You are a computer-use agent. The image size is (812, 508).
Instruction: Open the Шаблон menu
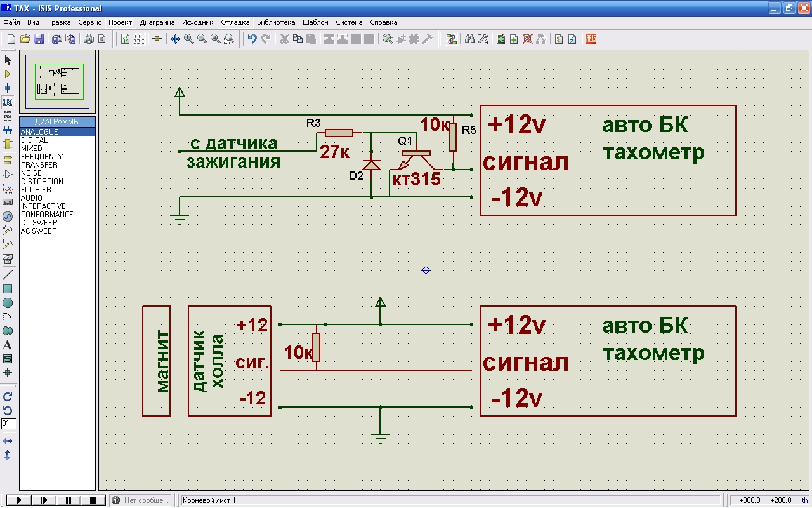click(315, 22)
